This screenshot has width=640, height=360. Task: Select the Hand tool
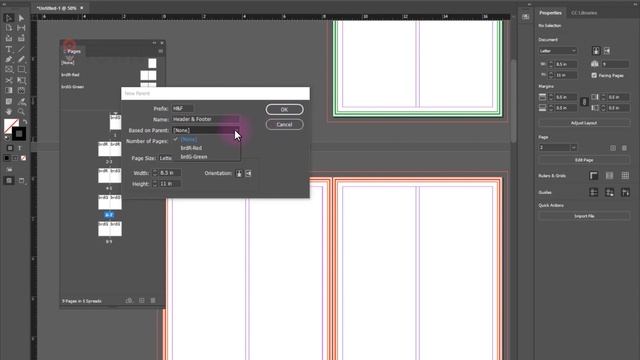pos(9,111)
